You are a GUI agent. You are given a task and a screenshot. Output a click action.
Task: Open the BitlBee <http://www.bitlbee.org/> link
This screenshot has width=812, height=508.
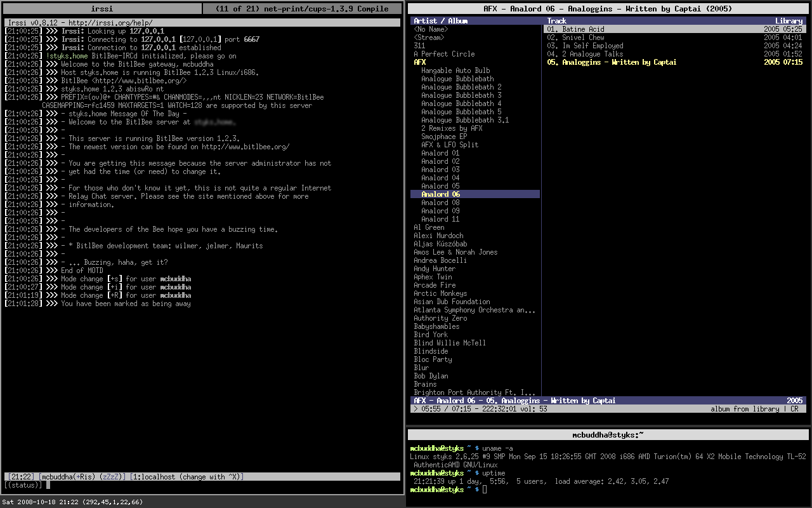(x=124, y=81)
